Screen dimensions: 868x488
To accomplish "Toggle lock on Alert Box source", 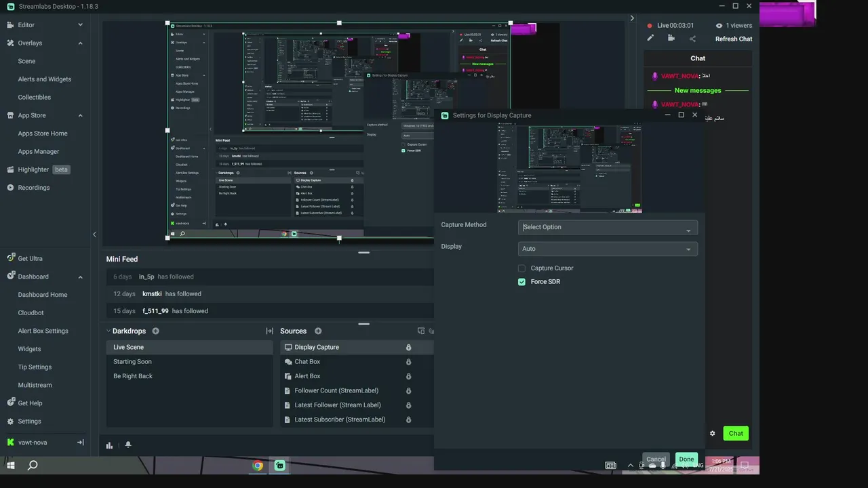I will 408,376.
